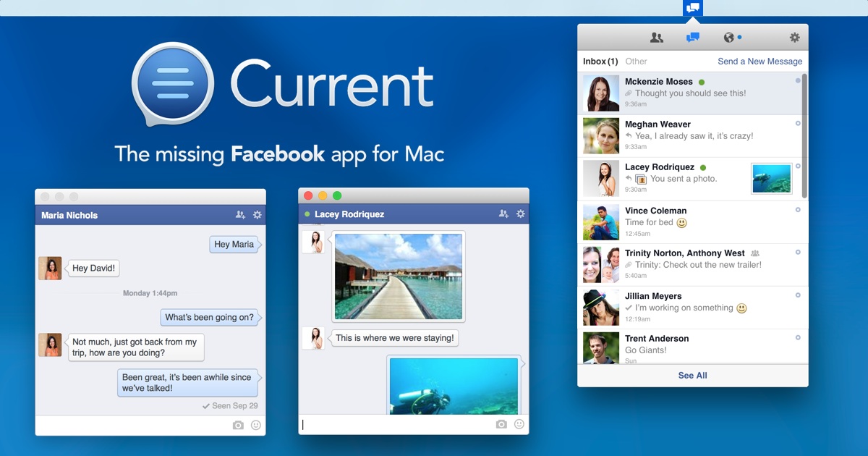Click the inbox list scrollbar
The height and width of the screenshot is (456, 868).
804,136
